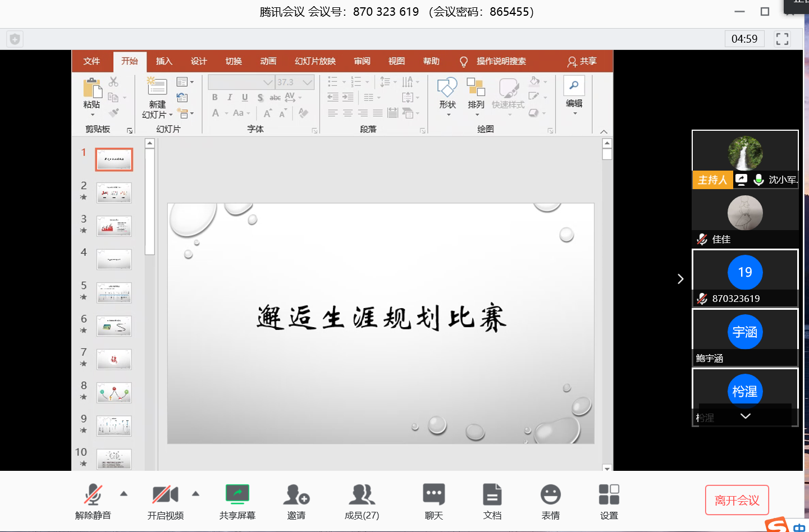Image resolution: width=809 pixels, height=532 pixels.
Task: Open 设置 settings icon
Action: [609, 496]
